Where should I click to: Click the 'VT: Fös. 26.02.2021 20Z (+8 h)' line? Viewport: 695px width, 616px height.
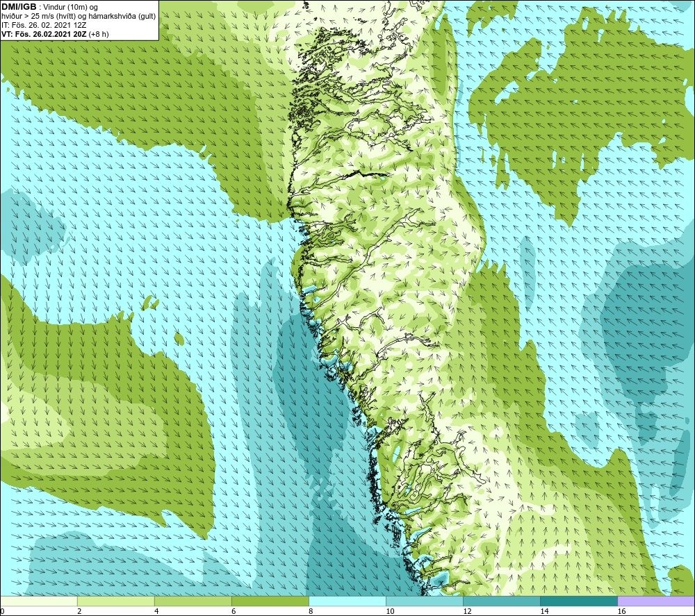tap(55, 34)
